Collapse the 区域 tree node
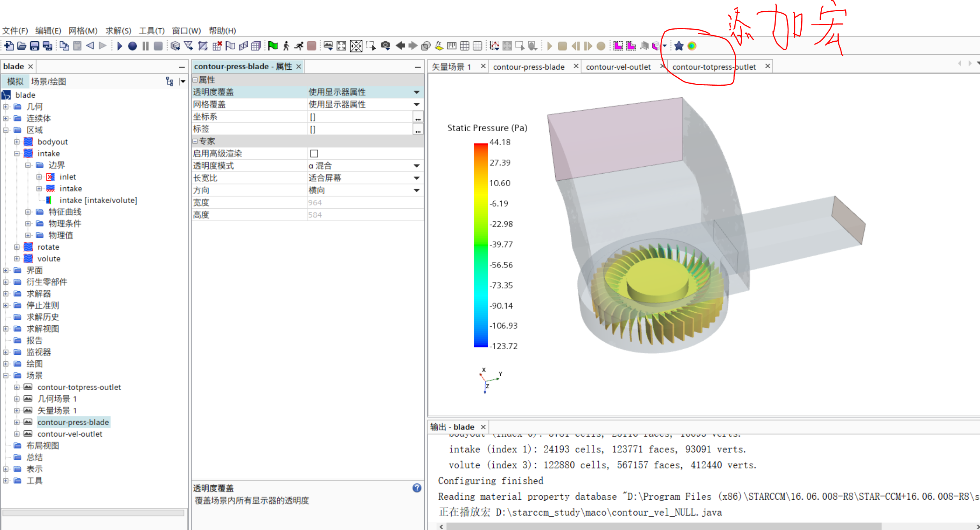This screenshot has height=530, width=980. click(6, 130)
